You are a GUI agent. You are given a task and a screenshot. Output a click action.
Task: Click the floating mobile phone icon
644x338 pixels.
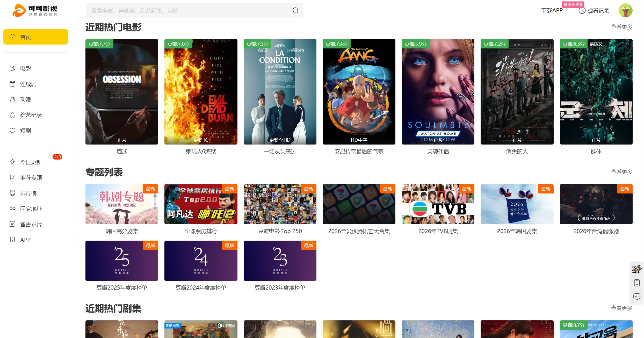click(637, 283)
